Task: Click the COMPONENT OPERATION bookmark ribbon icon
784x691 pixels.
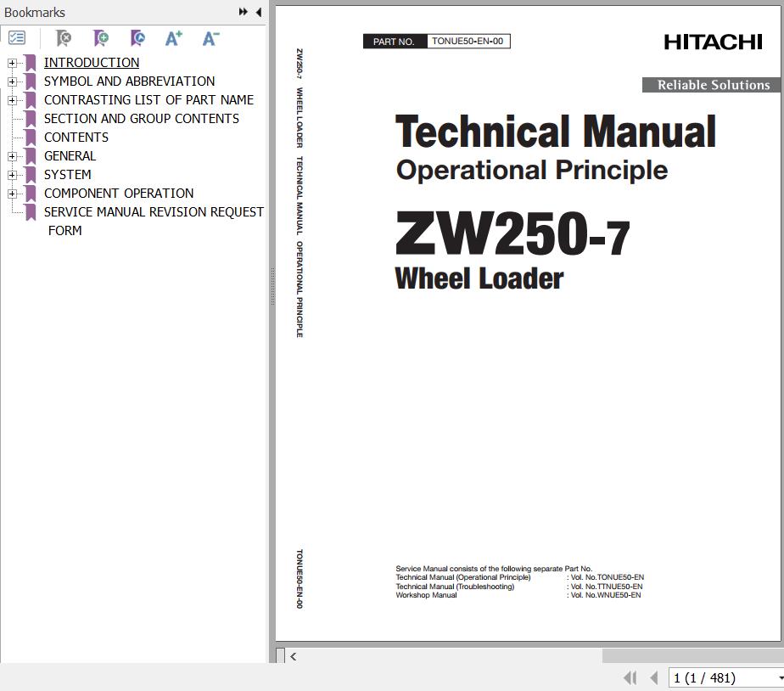Action: point(31,194)
